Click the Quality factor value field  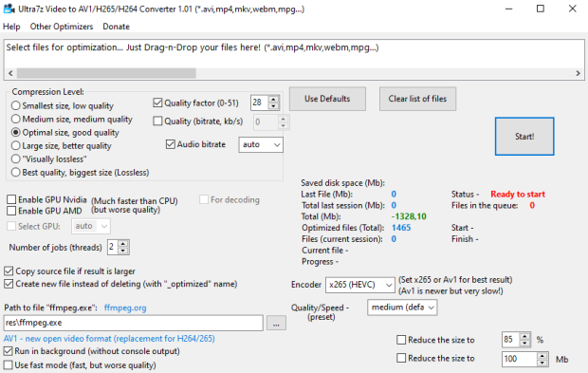[x=260, y=103]
